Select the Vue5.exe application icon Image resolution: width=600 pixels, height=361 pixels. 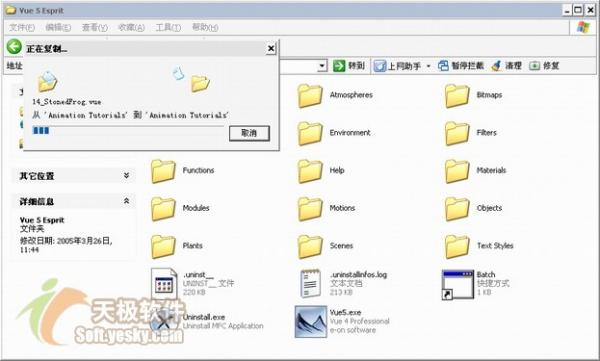click(311, 322)
